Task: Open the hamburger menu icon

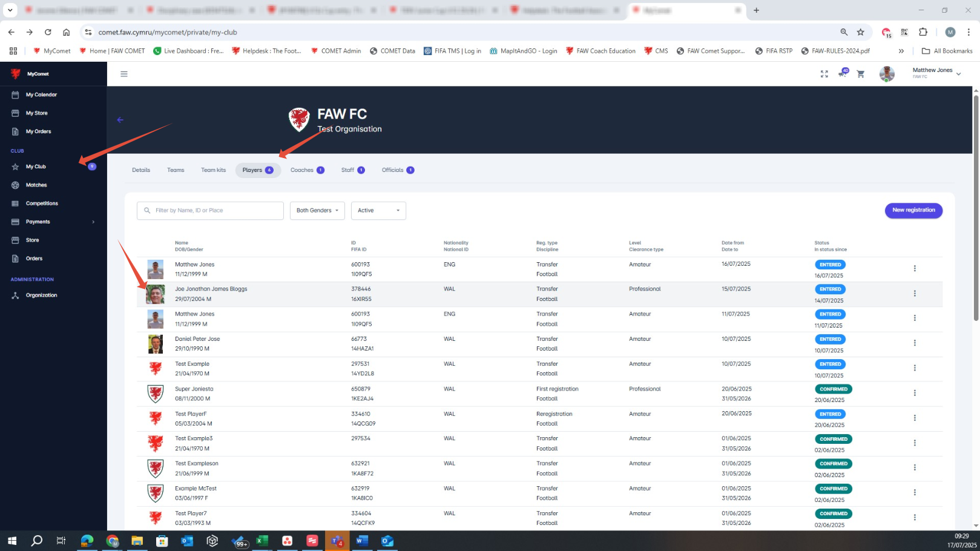Action: coord(124,74)
